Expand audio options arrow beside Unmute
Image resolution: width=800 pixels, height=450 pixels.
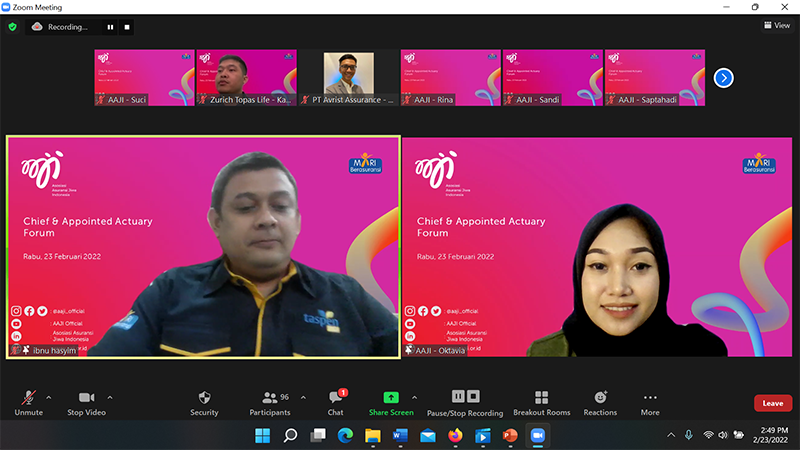(49, 397)
